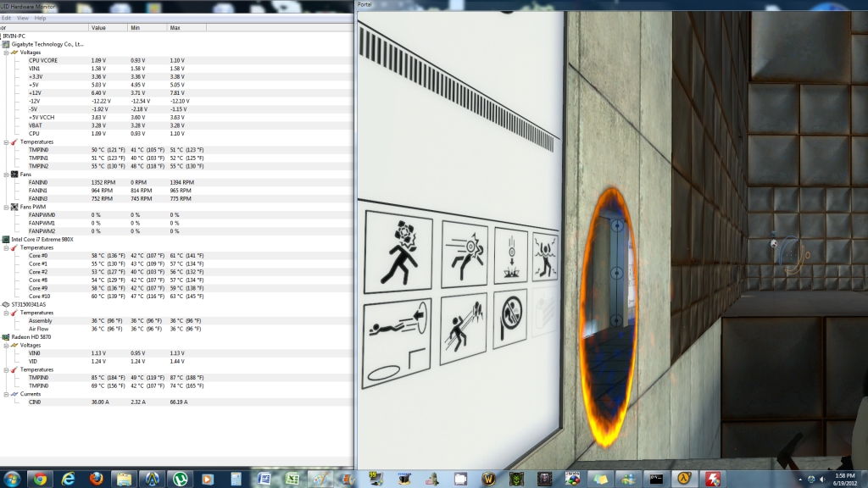Open the Edit menu in Hardware Monitor
868x488 pixels.
click(x=6, y=19)
